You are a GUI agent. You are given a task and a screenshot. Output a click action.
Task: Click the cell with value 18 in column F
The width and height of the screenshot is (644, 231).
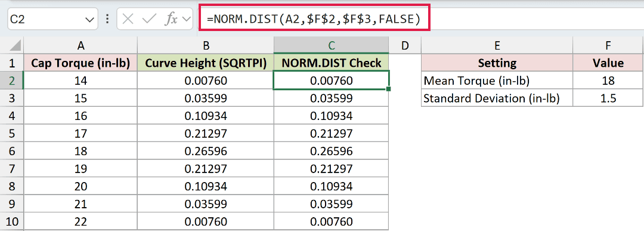(x=608, y=81)
